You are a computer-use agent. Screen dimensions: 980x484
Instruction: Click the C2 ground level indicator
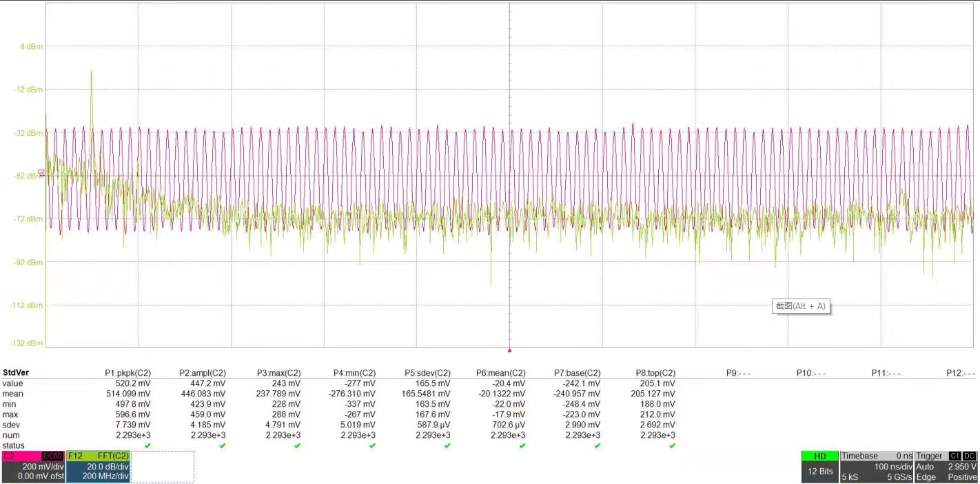[41, 172]
